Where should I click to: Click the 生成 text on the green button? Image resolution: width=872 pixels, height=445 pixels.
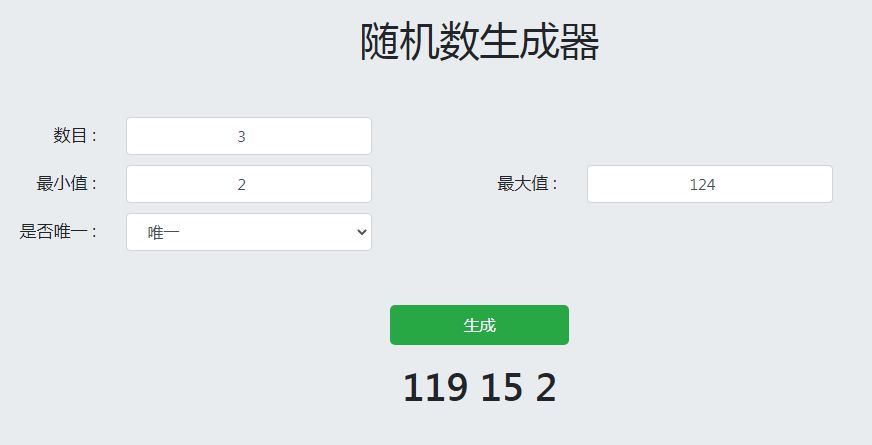point(479,325)
